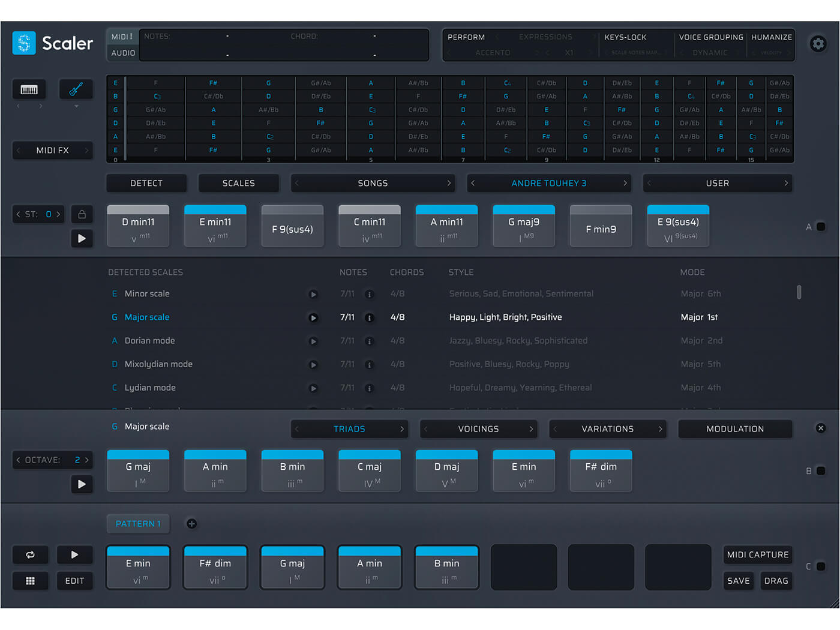Click the info icon next to G Major scale
The width and height of the screenshot is (840, 630).
(369, 317)
